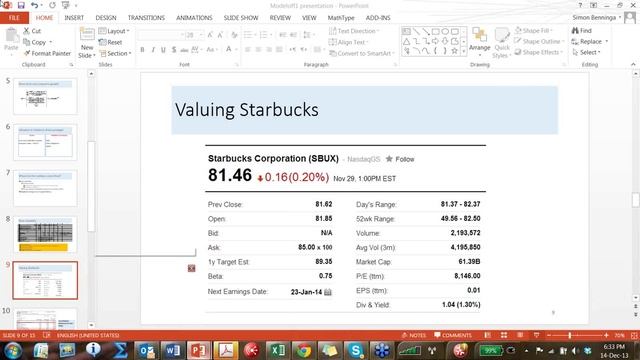The width and height of the screenshot is (640, 360).
Task: Click Replace in Editing group
Action: (590, 41)
